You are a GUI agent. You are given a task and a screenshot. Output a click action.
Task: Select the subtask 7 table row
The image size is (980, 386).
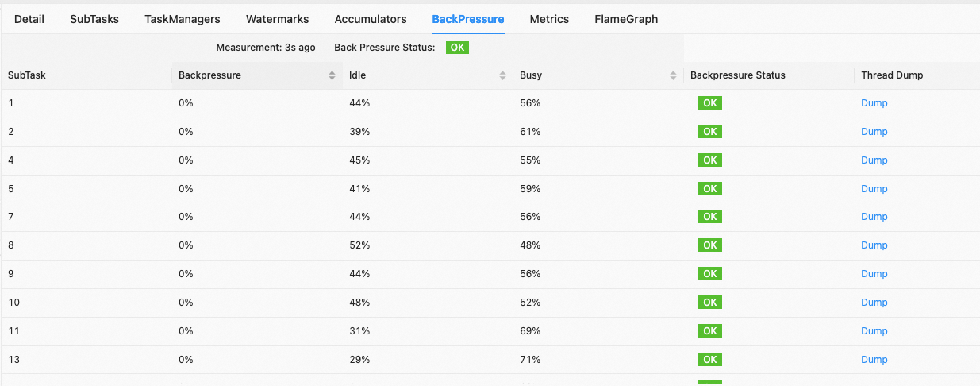(x=490, y=217)
